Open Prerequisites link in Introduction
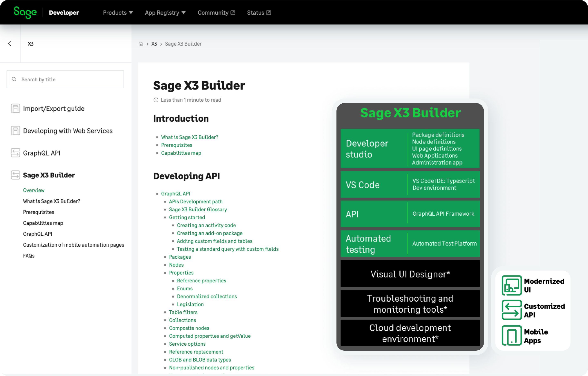The height and width of the screenshot is (376, 588). point(177,145)
